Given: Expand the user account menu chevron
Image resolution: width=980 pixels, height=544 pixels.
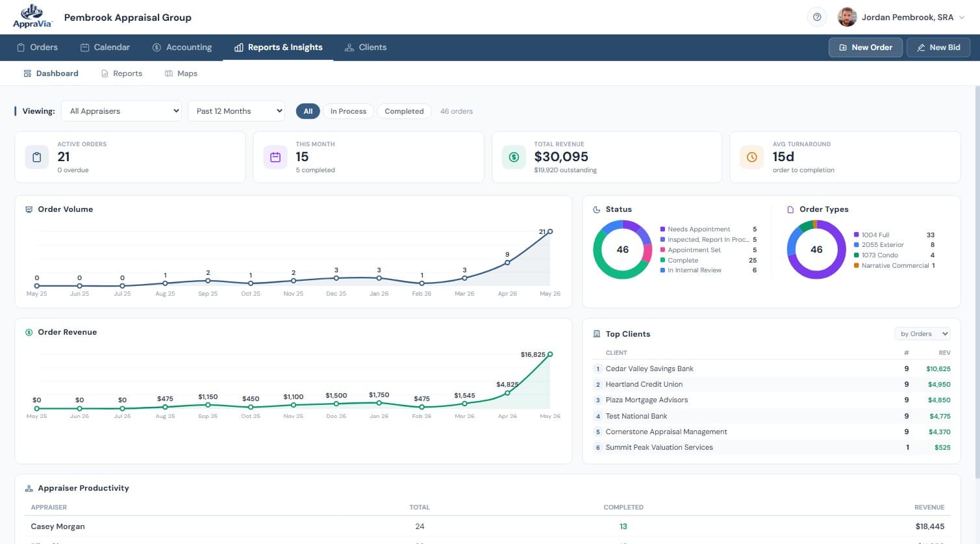Looking at the screenshot, I should 962,18.
